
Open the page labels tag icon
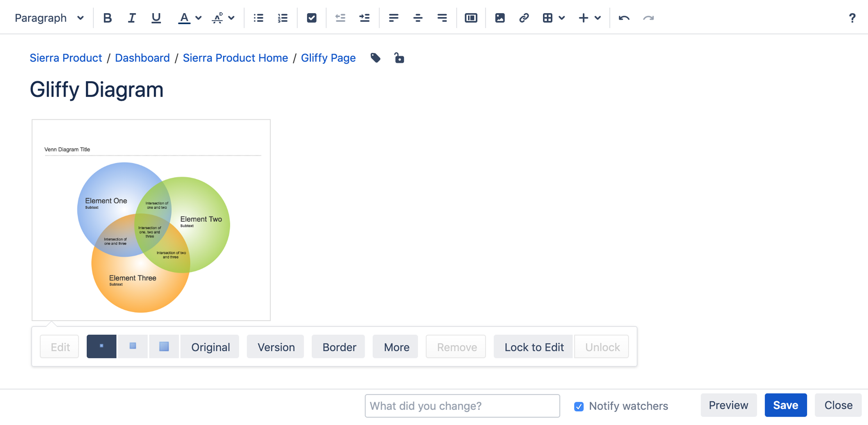[376, 58]
